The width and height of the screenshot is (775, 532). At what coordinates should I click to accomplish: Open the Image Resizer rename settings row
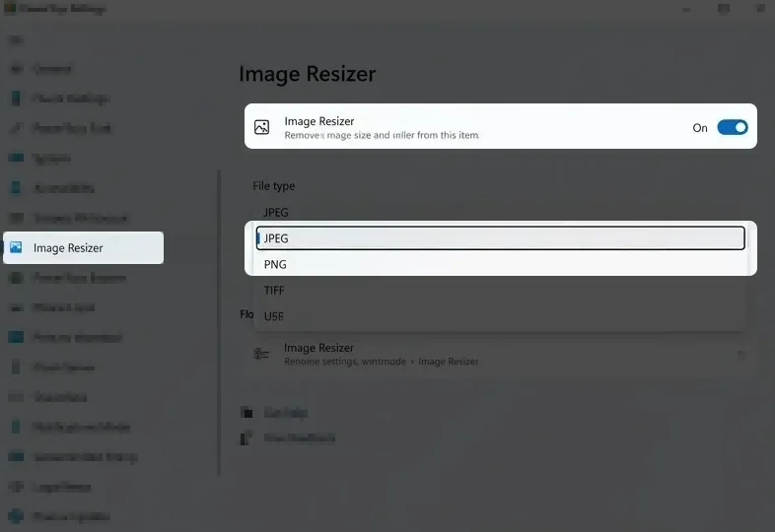pyautogui.click(x=500, y=354)
